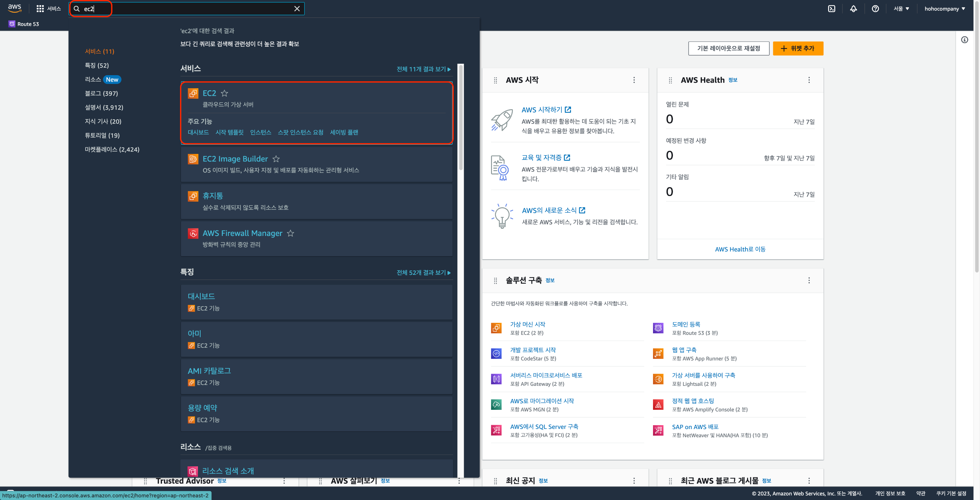
Task: Open the CloudShell terminal icon
Action: click(832, 9)
